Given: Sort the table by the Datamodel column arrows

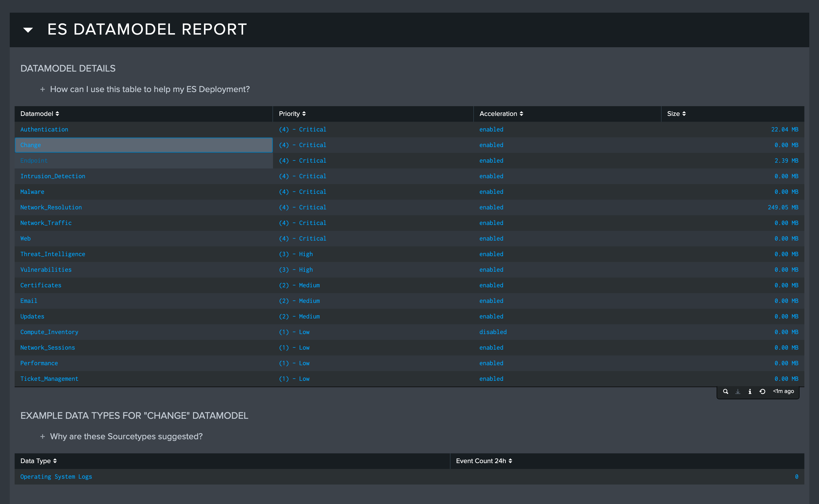Looking at the screenshot, I should click(57, 114).
